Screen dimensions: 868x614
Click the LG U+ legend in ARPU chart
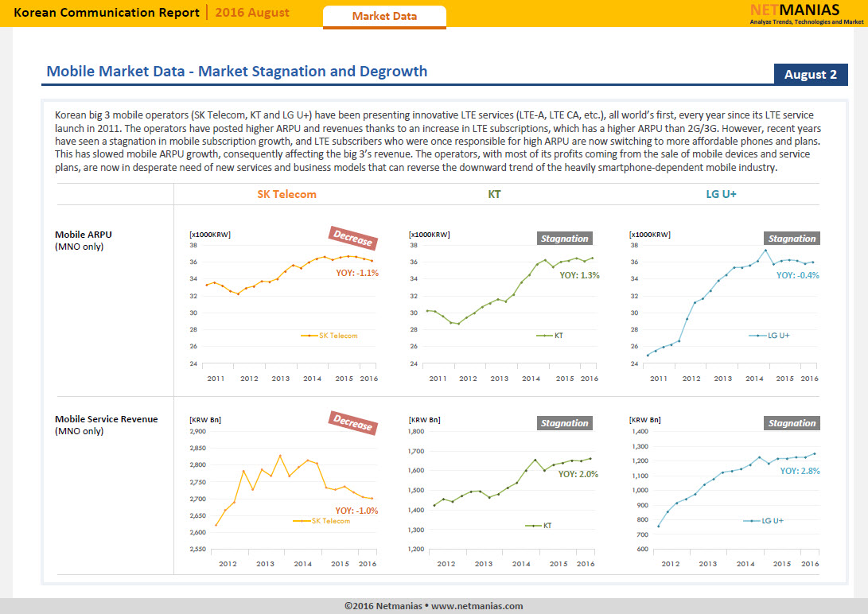click(769, 336)
